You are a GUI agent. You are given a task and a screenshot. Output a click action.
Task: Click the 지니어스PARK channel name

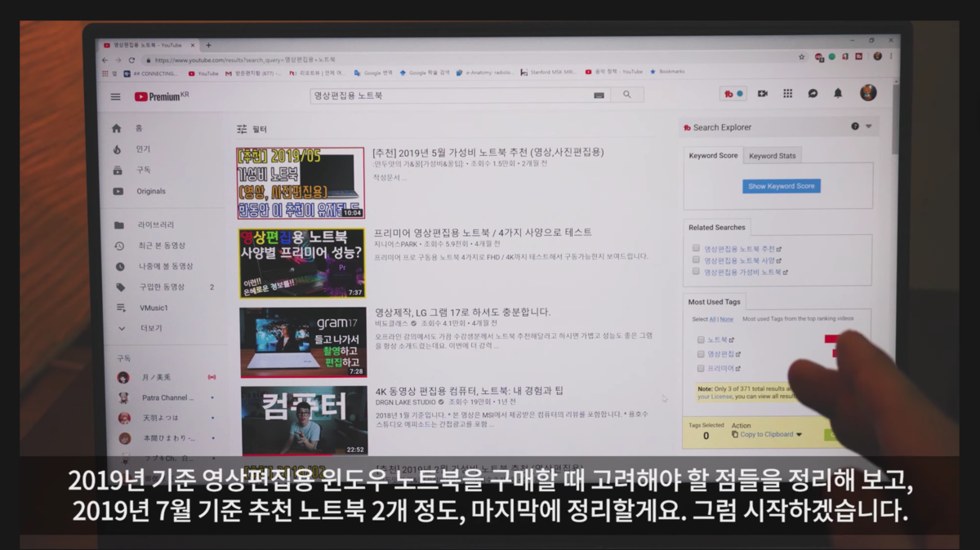(x=396, y=244)
